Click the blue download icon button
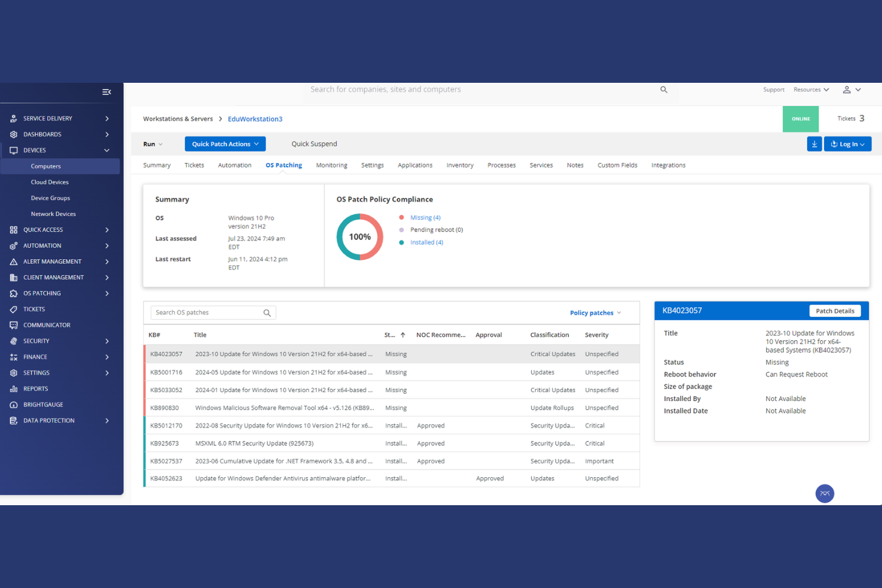Image resolution: width=882 pixels, height=588 pixels. pyautogui.click(x=814, y=144)
